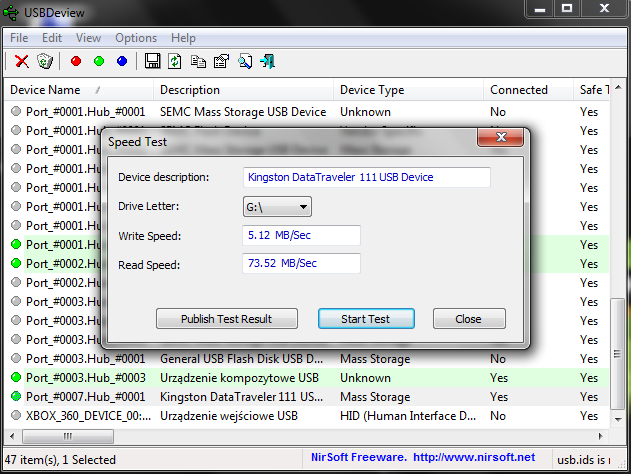
Task: Click the vertical scrollbar thumb
Action: click(618, 354)
